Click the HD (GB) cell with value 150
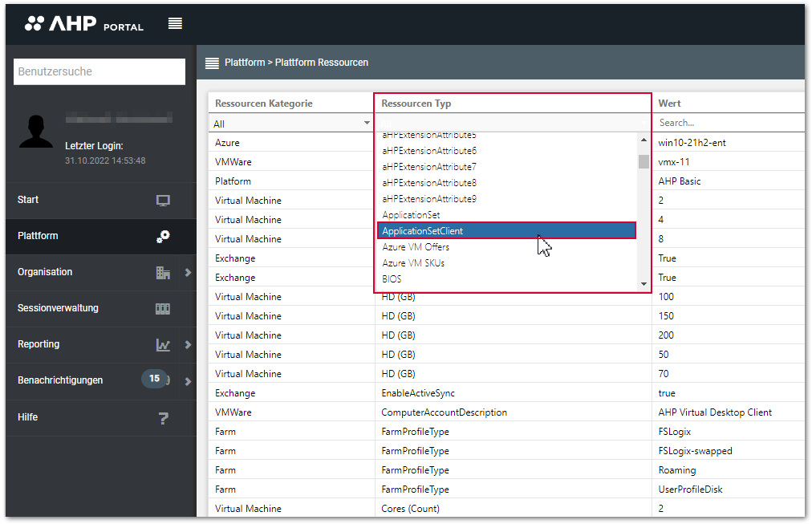The image size is (812, 524). point(514,316)
